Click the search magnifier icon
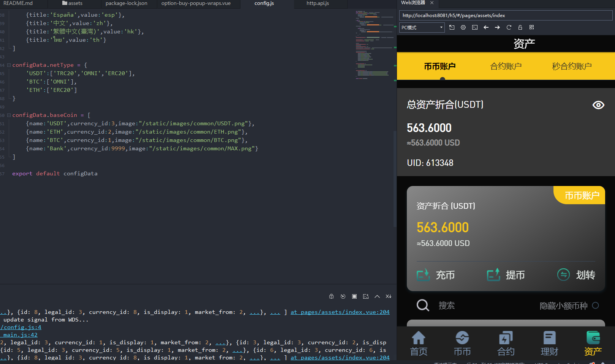Viewport: 615px width, 364px height. [x=423, y=305]
